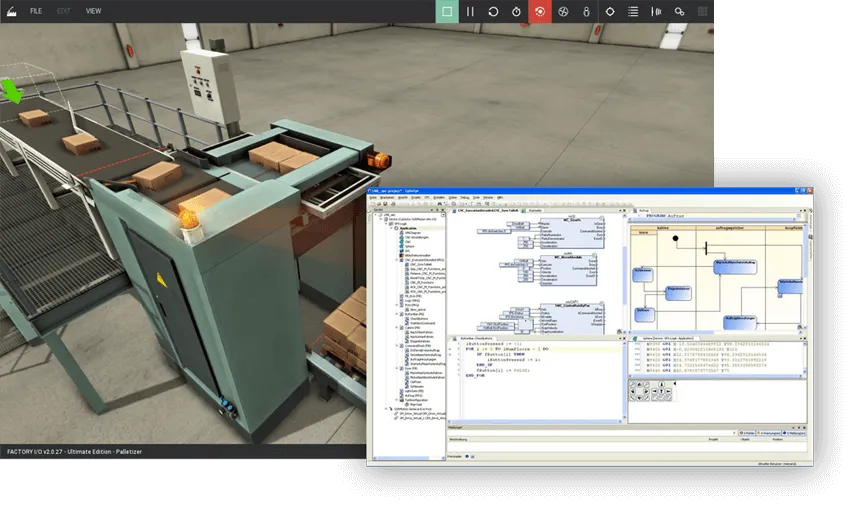Select the Etagenfahren state in the diagram
Image resolution: width=850 pixels, height=505 pixels.
pyautogui.click(x=679, y=293)
